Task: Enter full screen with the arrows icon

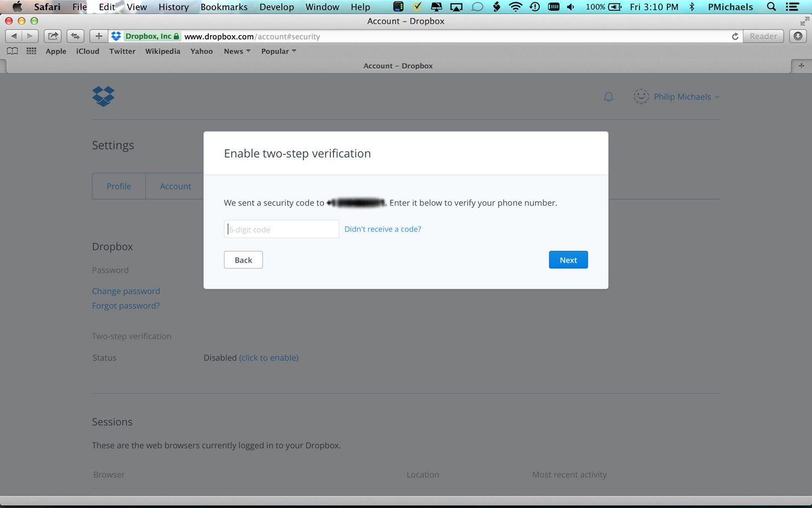Action: point(804,21)
